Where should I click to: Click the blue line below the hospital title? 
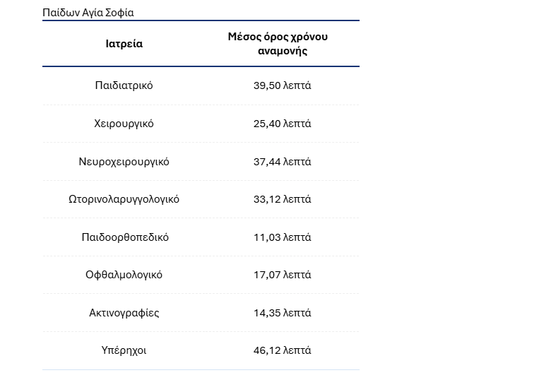point(201,20)
